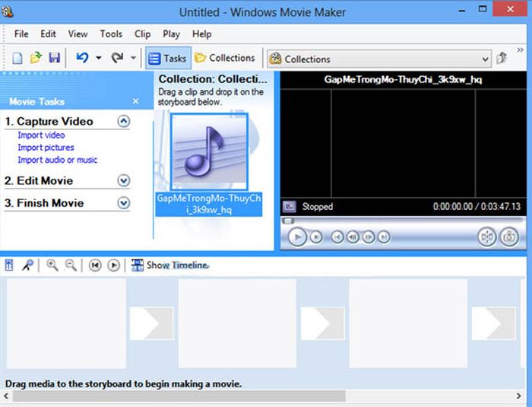The width and height of the screenshot is (532, 407).
Task: Zoom in on the timeline with the magnifier
Action: [x=52, y=265]
